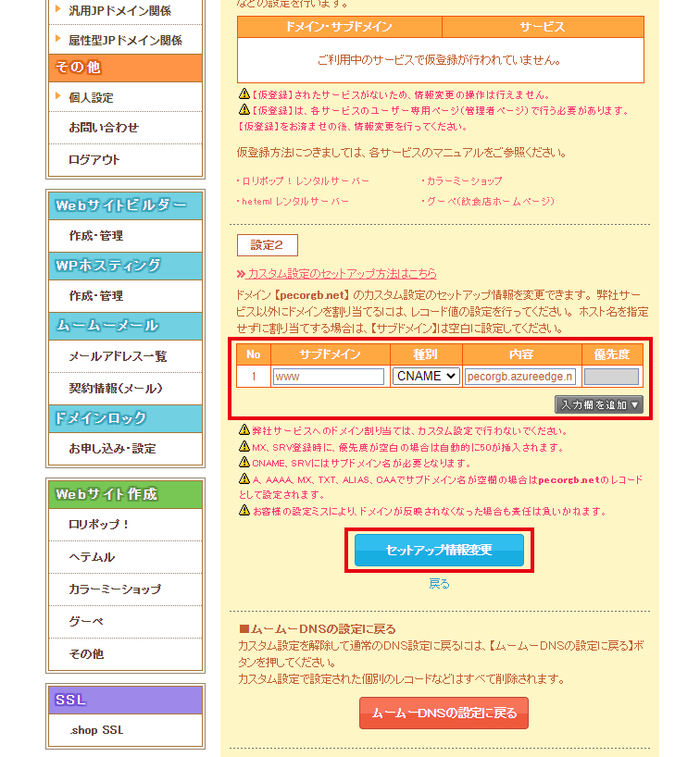Open カスタム設定のセットアップ方法はこちら link
The image size is (700, 757).
[342, 274]
